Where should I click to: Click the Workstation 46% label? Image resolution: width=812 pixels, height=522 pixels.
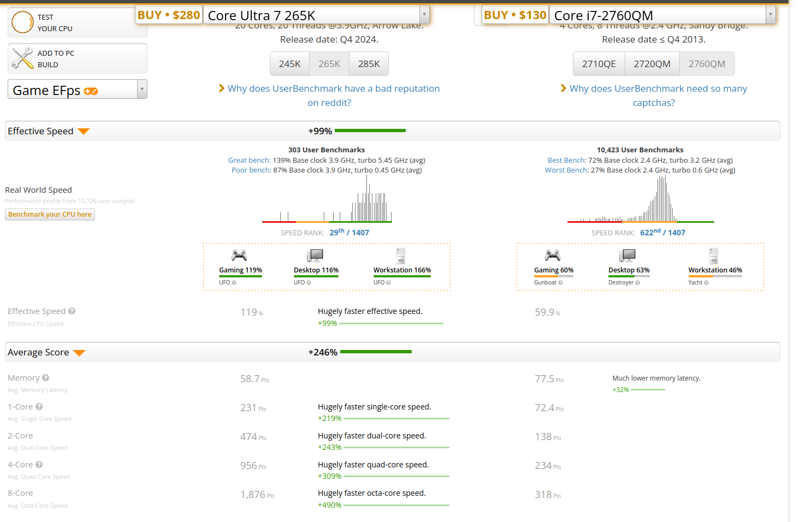715,270
